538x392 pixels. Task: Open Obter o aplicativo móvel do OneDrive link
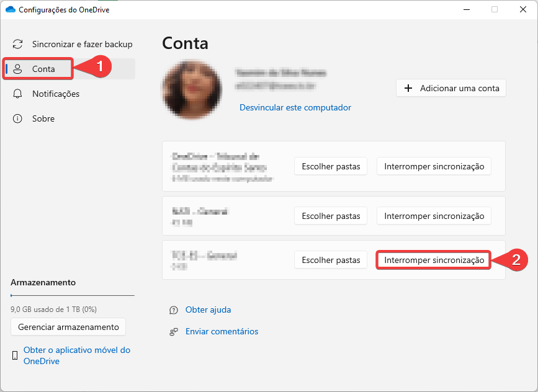pos(77,355)
